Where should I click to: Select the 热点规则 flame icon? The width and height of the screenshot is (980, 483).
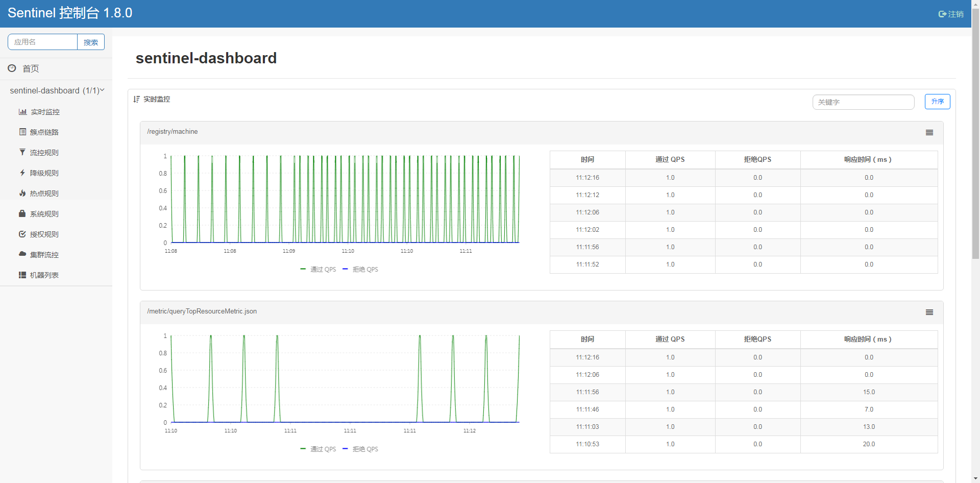pos(22,193)
